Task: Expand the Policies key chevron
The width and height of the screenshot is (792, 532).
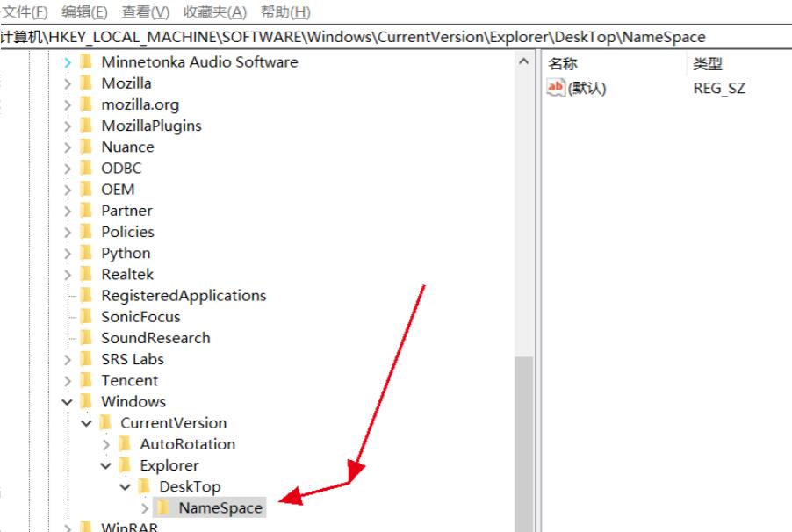Action: [x=68, y=233]
